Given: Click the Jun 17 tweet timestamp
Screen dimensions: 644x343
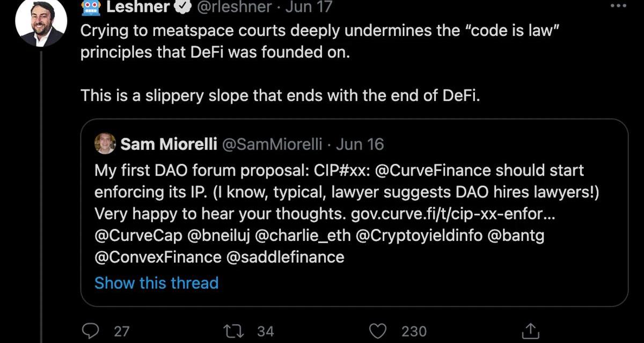Looking at the screenshot, I should coord(309,7).
